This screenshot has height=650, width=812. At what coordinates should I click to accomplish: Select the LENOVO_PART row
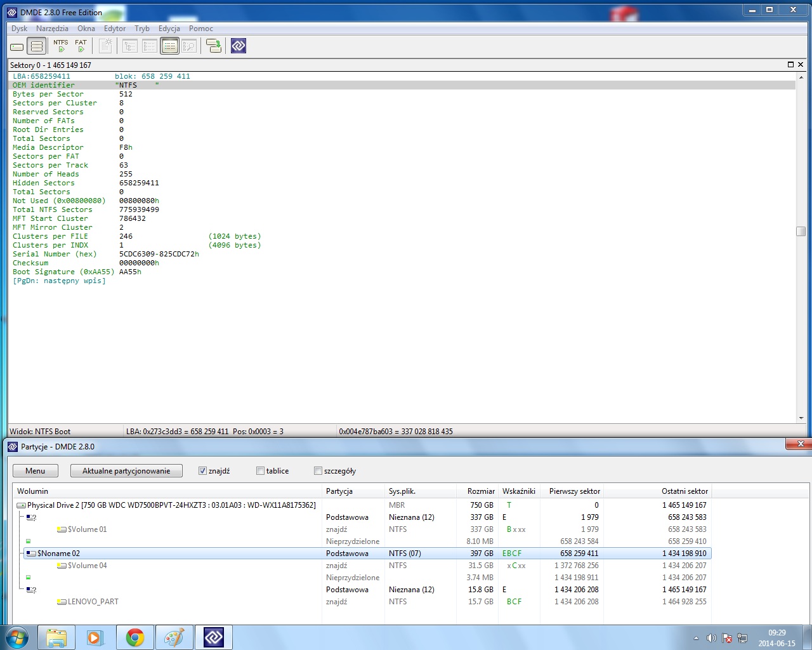(x=363, y=602)
